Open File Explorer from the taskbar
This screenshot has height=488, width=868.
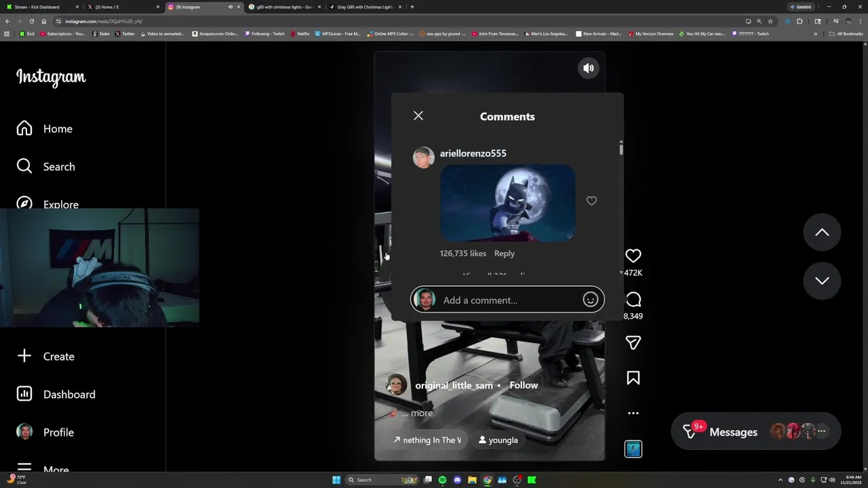pos(472,480)
